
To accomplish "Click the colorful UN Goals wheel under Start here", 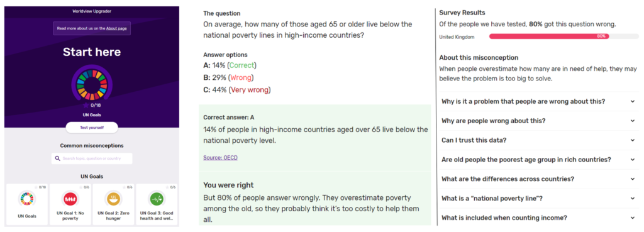I will pyautogui.click(x=92, y=84).
